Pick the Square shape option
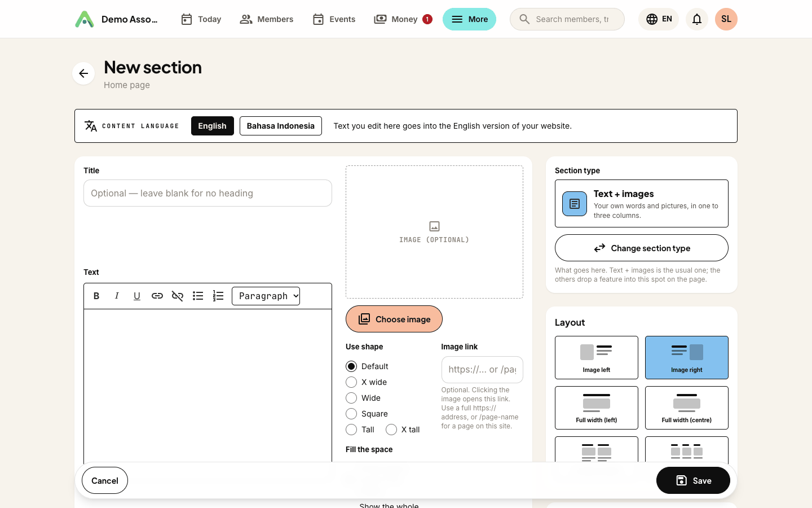Image resolution: width=812 pixels, height=508 pixels. click(x=351, y=414)
